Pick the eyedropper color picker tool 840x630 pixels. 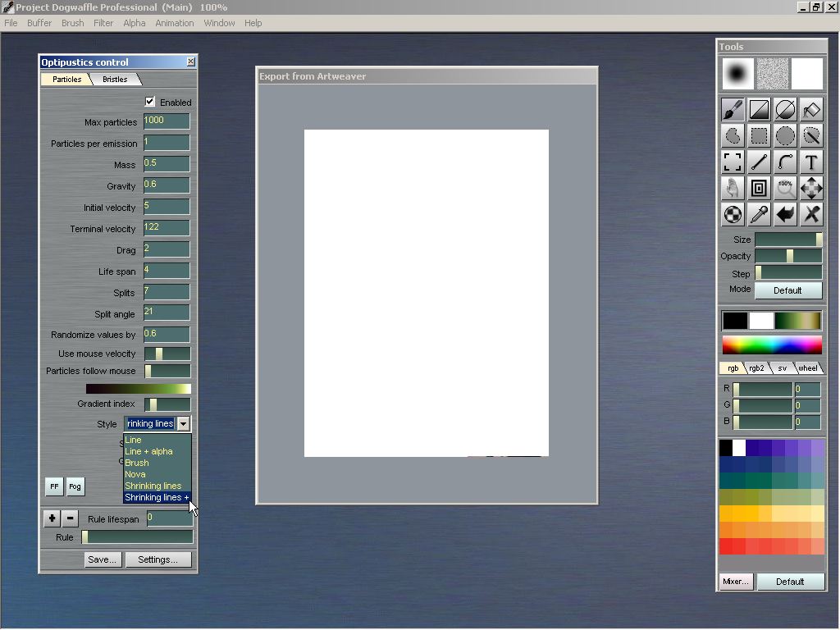(x=759, y=214)
